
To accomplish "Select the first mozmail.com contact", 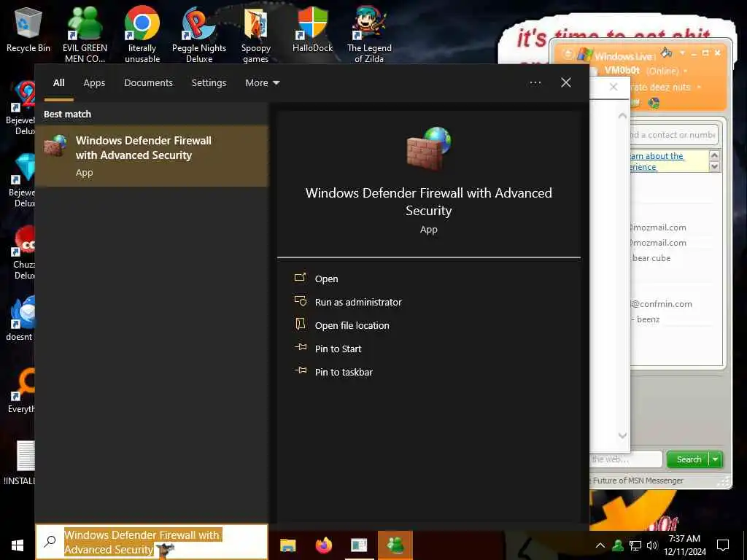I will pos(659,227).
